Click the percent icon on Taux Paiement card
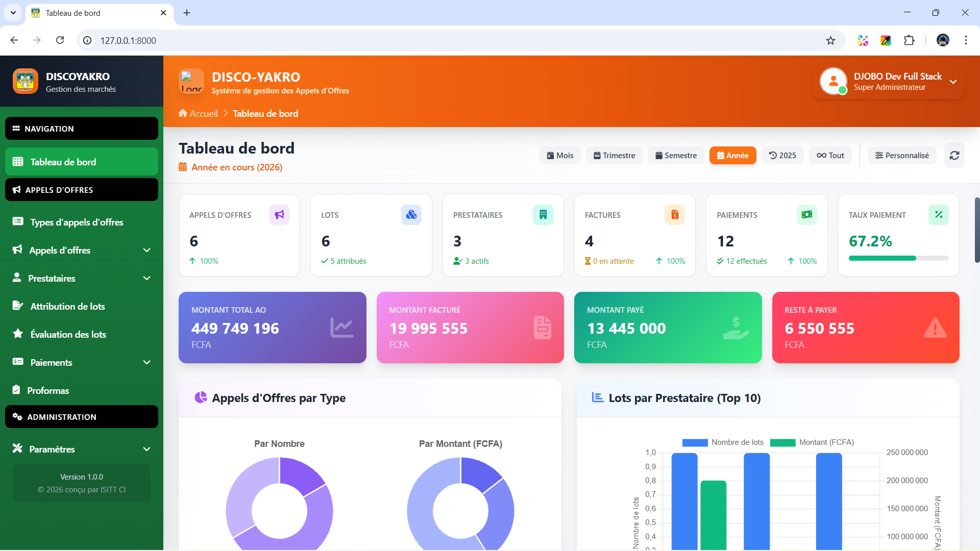The height and width of the screenshot is (551, 980). 939,215
